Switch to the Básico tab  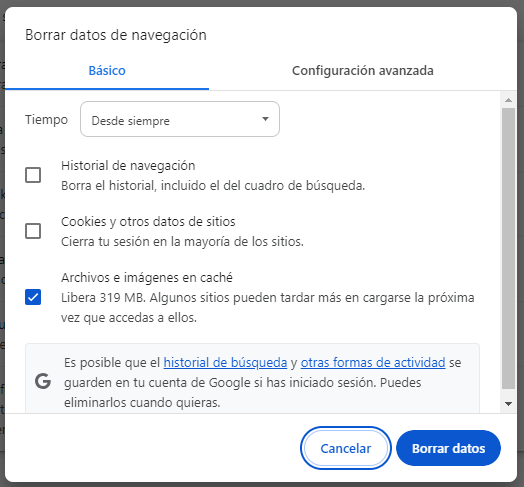(107, 71)
